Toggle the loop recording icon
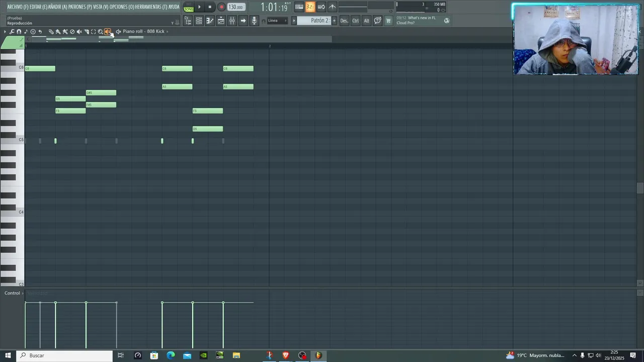Viewport: 644px width, 362px height. [x=321, y=7]
